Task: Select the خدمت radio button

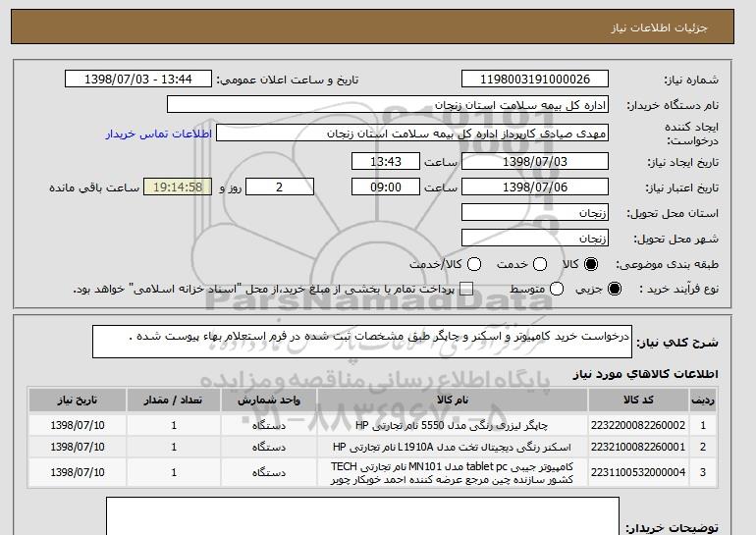Action: pos(540,264)
